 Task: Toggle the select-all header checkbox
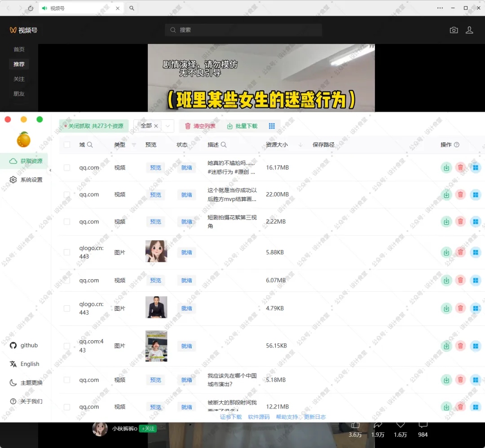pos(67,145)
